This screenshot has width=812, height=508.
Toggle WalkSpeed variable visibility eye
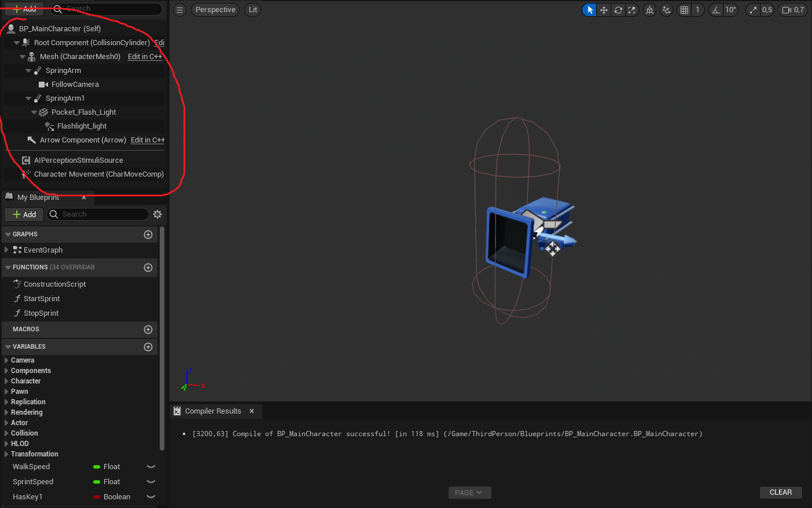[x=151, y=467]
